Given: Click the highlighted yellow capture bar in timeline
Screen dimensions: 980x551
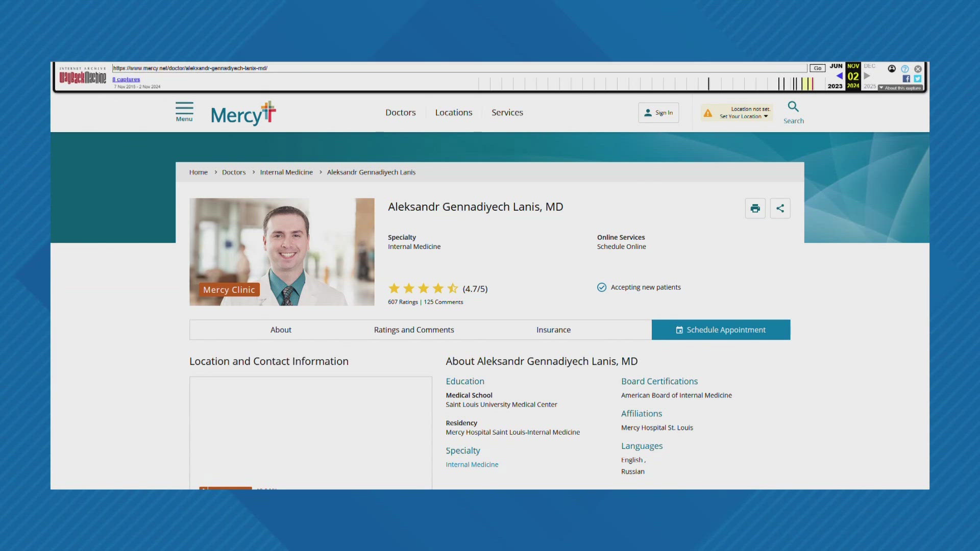Looking at the screenshot, I should [x=808, y=84].
